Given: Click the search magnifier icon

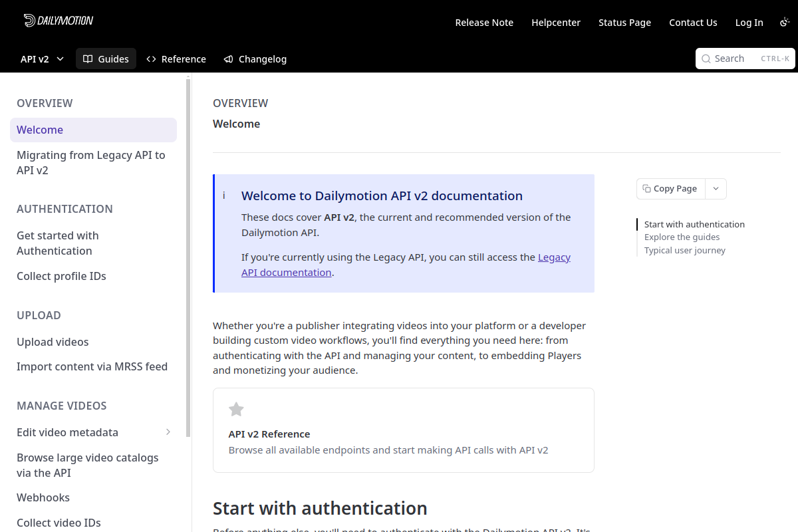Looking at the screenshot, I should [706, 59].
